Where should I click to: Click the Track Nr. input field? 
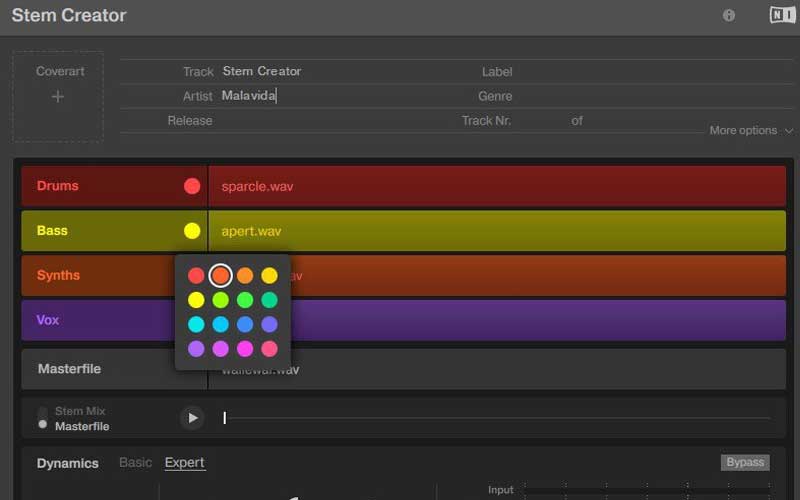pyautogui.click(x=540, y=121)
